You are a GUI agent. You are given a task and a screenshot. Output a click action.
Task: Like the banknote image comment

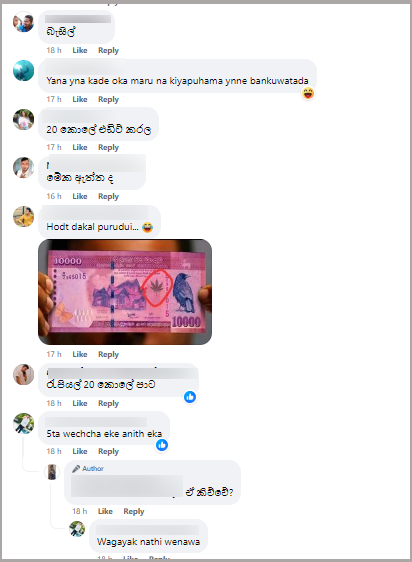80,354
